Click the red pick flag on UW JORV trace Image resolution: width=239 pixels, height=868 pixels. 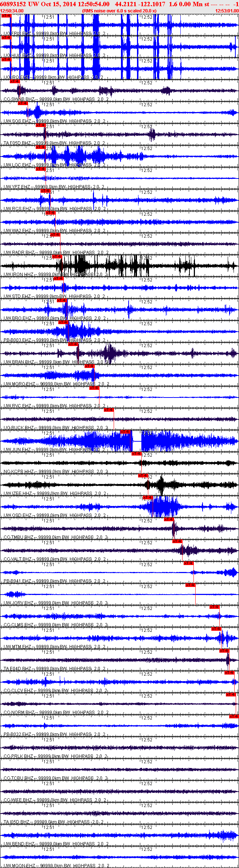pyautogui.click(x=191, y=585)
